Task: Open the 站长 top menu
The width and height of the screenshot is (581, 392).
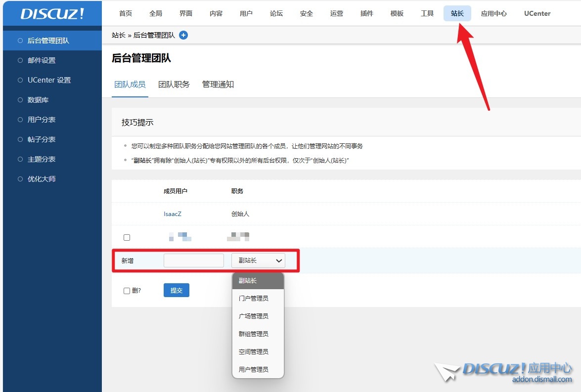Action: coord(457,13)
